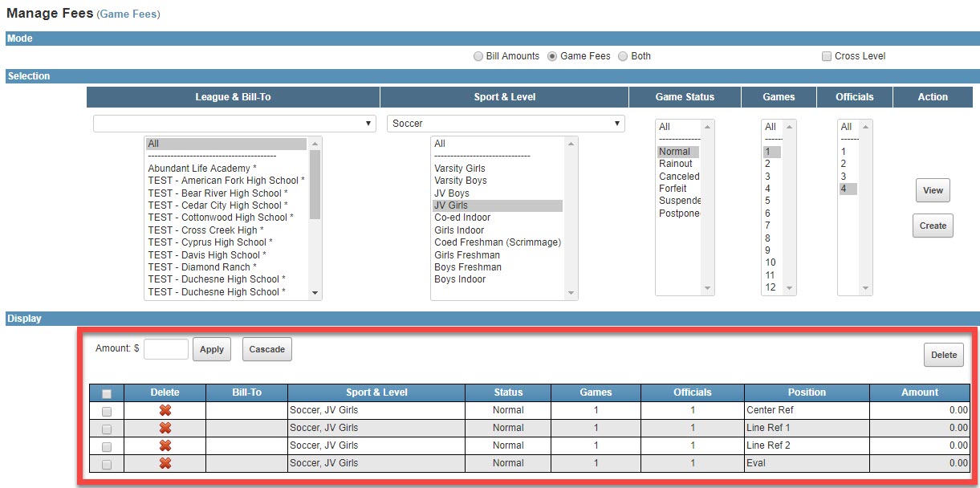Screen dimensions: 980x488
Task: Click the red delete X for Eval row
Action: click(165, 463)
